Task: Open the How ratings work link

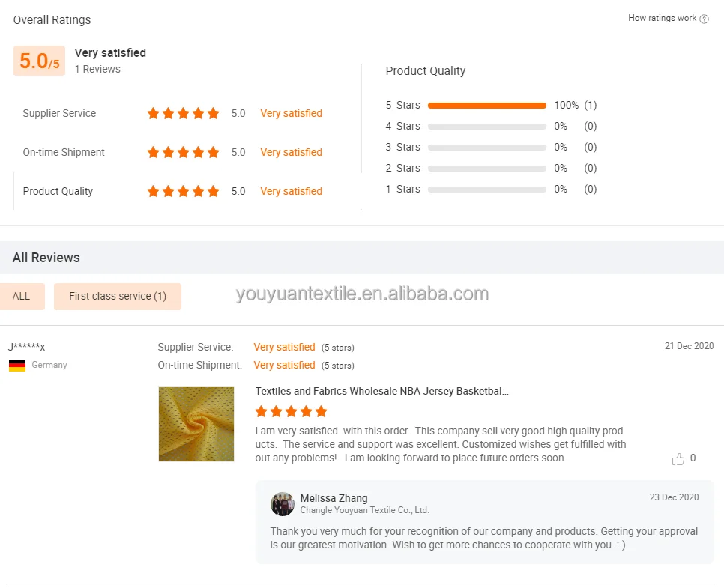Action: (x=662, y=19)
